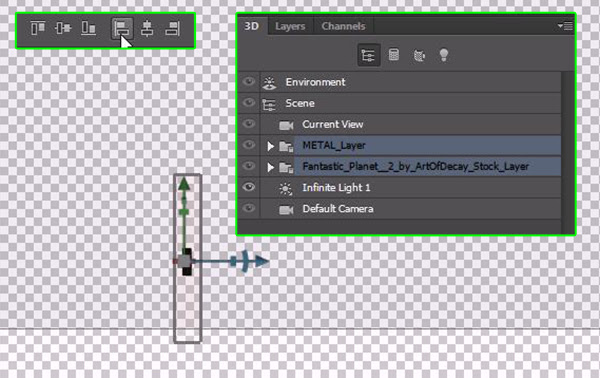Switch to the Layers tab
This screenshot has height=378, width=600.
290,26
